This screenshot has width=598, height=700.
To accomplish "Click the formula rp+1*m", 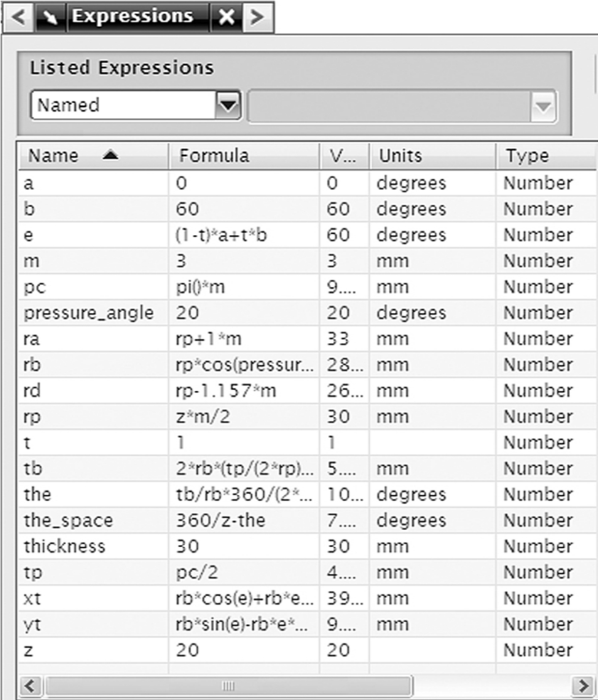I will (208, 339).
